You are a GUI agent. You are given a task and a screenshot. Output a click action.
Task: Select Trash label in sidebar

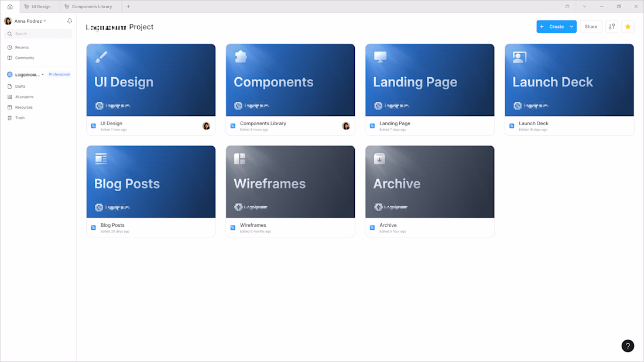point(20,118)
